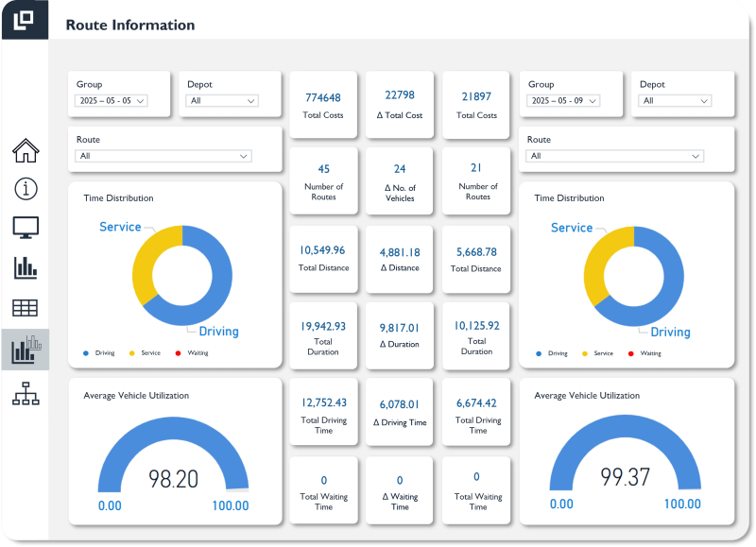Select the 22798 Δ Total Cost card
This screenshot has height=547, width=756.
pos(400,105)
